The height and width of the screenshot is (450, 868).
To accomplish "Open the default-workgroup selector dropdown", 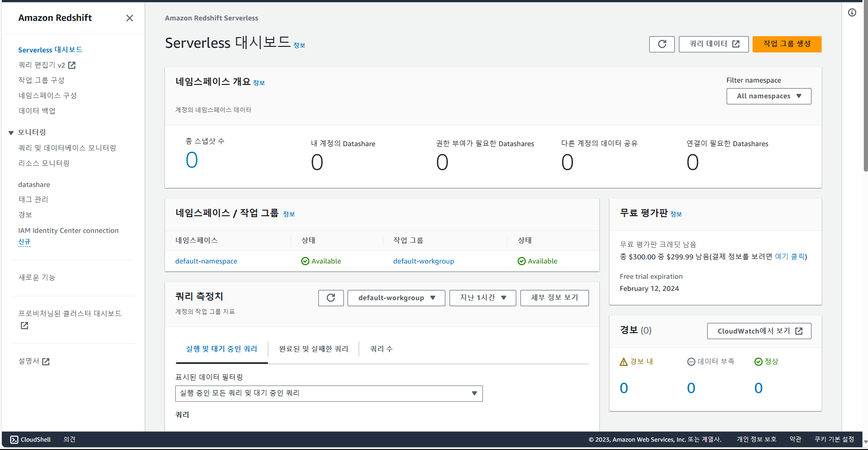I will pyautogui.click(x=396, y=298).
